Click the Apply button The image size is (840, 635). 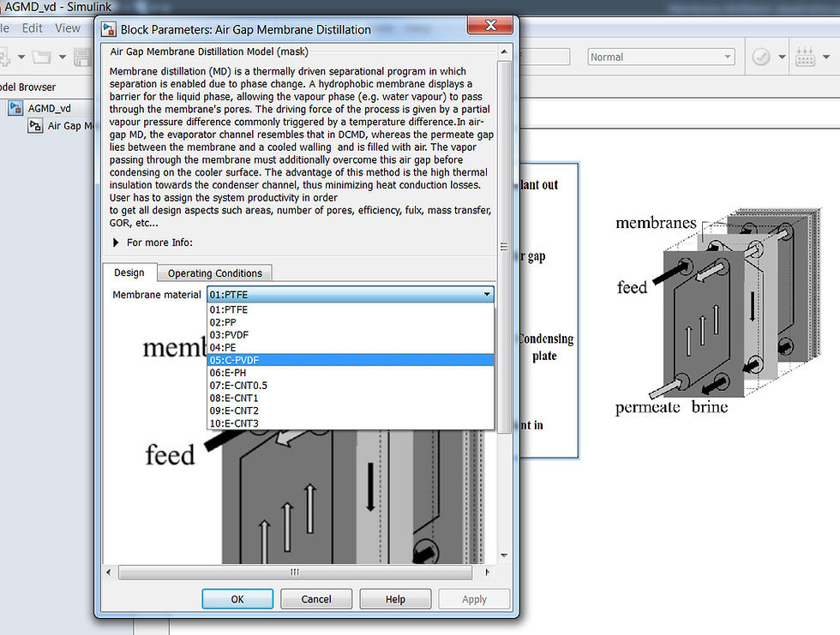point(474,599)
